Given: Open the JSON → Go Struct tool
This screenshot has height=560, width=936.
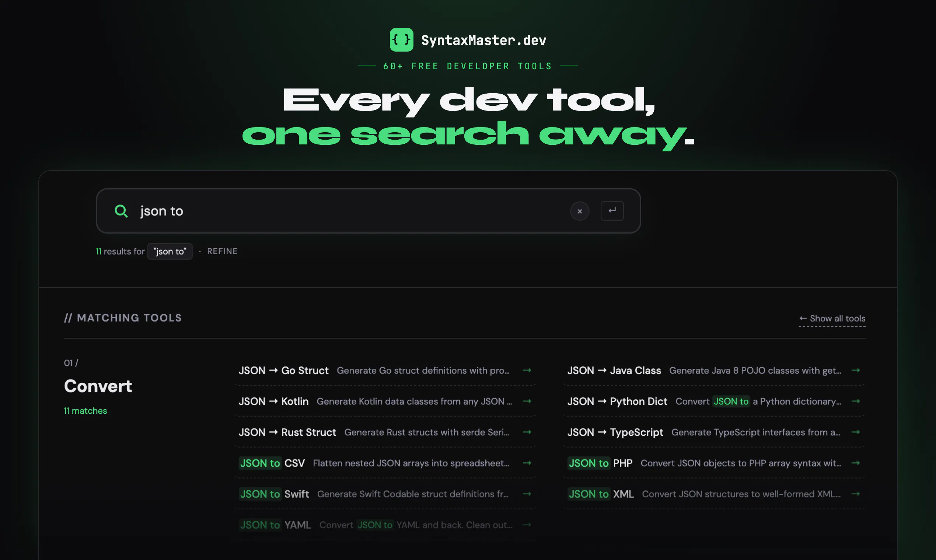Looking at the screenshot, I should click(x=385, y=370).
